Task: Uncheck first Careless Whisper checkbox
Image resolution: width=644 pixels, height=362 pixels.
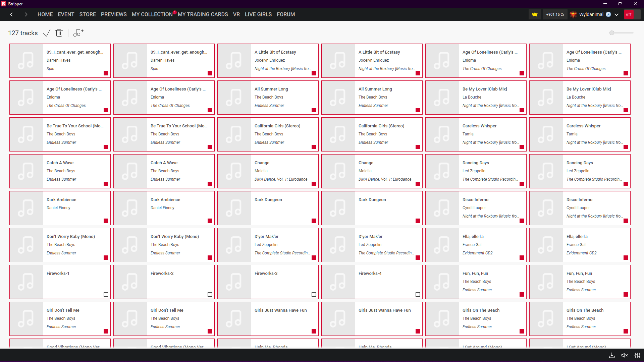Action: [522, 147]
